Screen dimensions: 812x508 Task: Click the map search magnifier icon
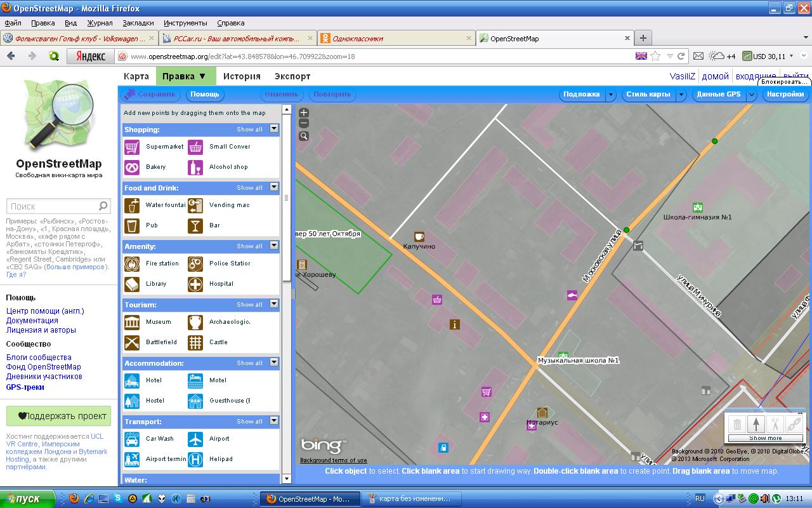click(x=304, y=136)
